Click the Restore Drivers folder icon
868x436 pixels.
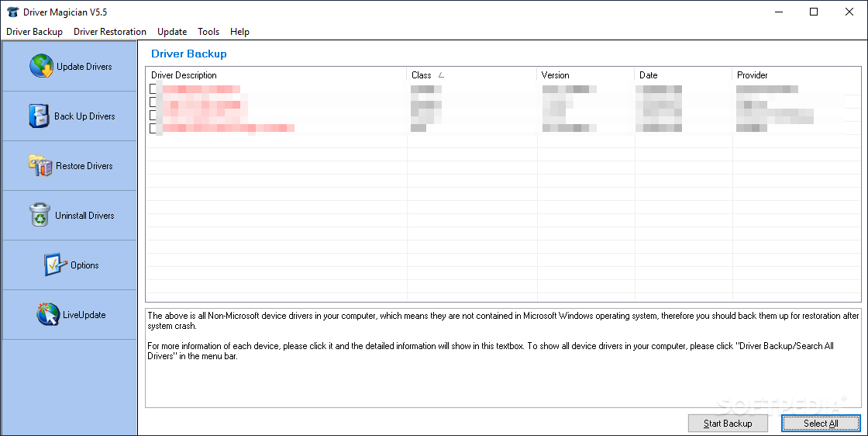tap(40, 165)
